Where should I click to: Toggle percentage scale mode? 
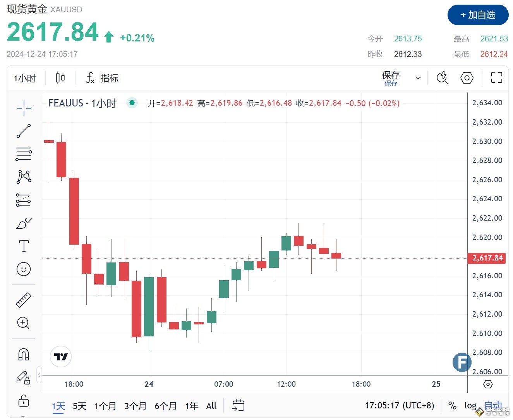(x=452, y=405)
